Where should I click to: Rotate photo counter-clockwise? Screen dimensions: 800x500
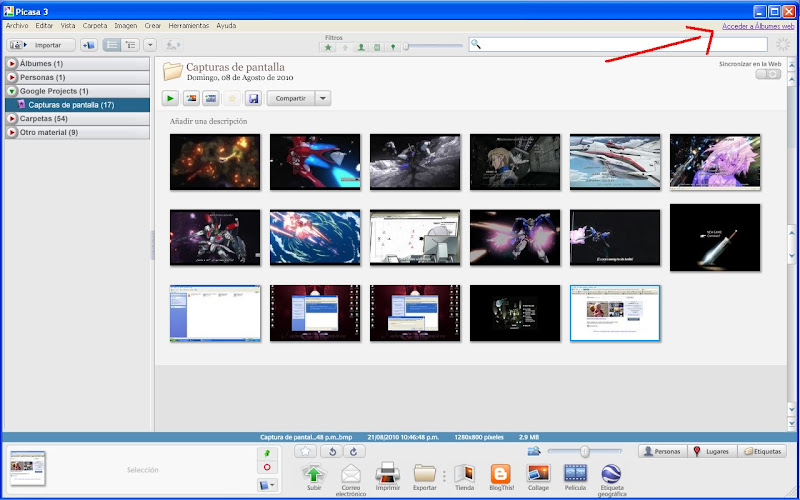pyautogui.click(x=333, y=451)
